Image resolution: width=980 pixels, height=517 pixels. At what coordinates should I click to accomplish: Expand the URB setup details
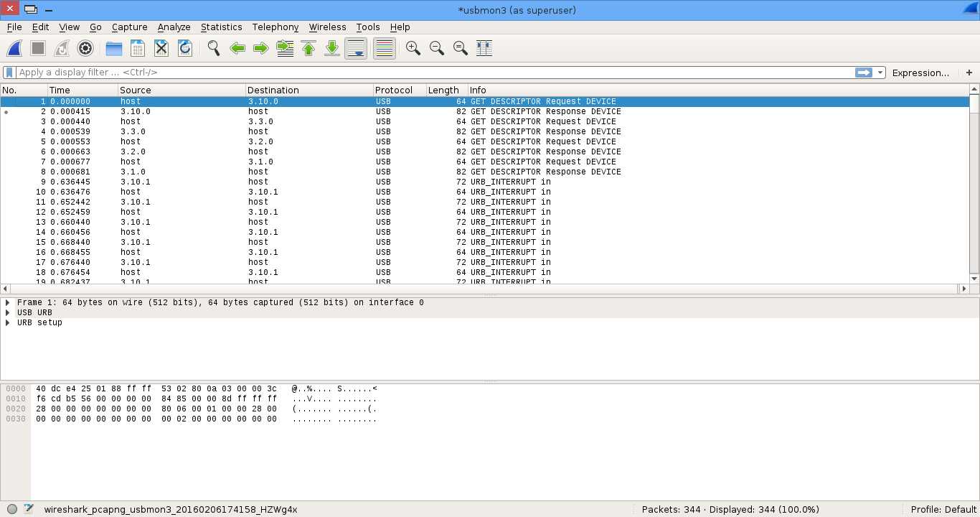[8, 323]
